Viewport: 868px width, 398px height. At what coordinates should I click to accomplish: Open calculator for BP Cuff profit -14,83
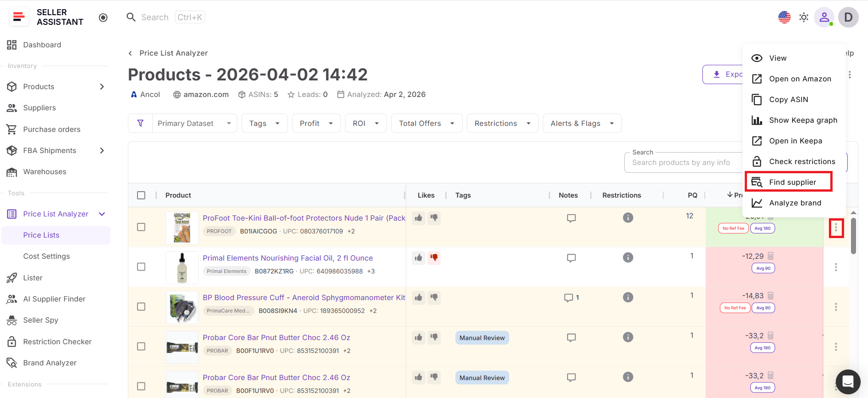click(x=770, y=296)
